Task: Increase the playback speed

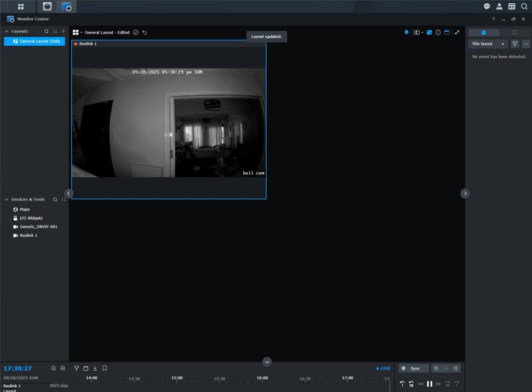Action: tap(456, 368)
